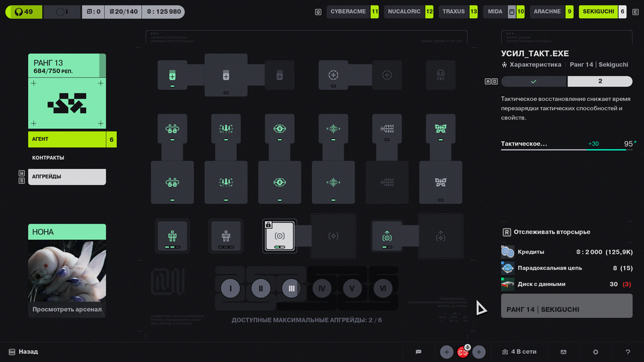The image size is (644, 362).
Task: Click Просмотреть арсенал button
Action: 67,309
